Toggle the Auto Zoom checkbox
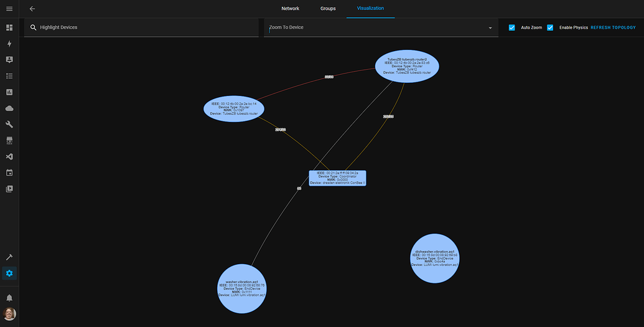 [x=511, y=27]
